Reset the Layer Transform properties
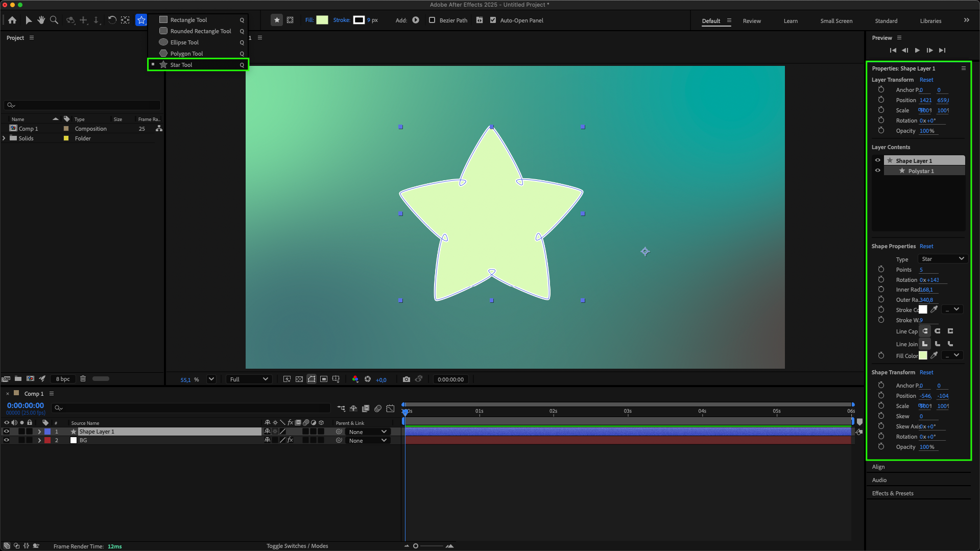 coord(926,80)
